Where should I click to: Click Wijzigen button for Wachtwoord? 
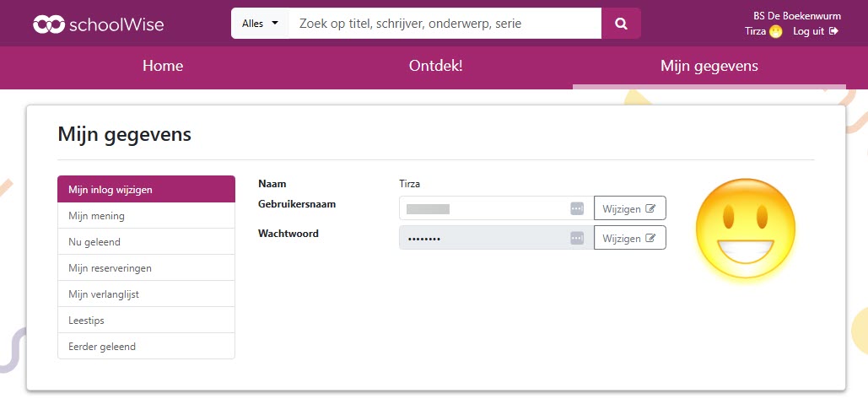click(x=630, y=238)
